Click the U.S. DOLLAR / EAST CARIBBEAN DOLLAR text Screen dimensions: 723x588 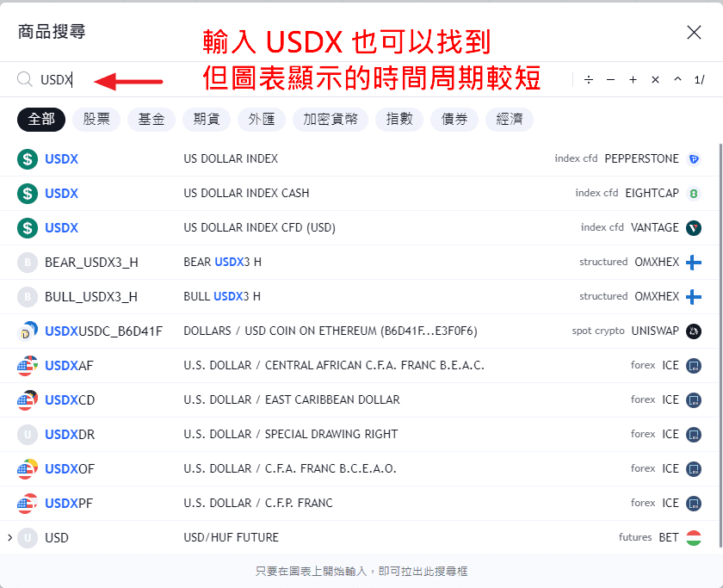tap(292, 399)
